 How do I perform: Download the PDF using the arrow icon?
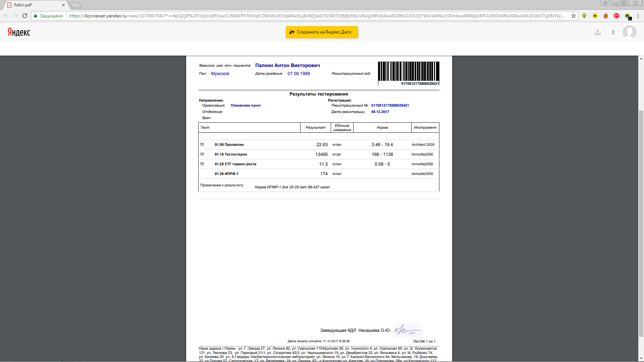(x=613, y=32)
